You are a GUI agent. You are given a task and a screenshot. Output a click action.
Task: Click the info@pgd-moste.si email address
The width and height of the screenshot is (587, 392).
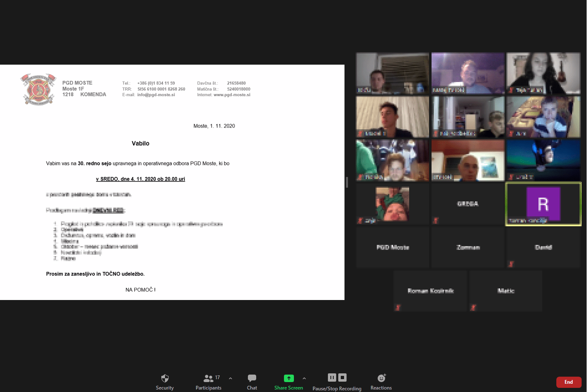(x=156, y=95)
